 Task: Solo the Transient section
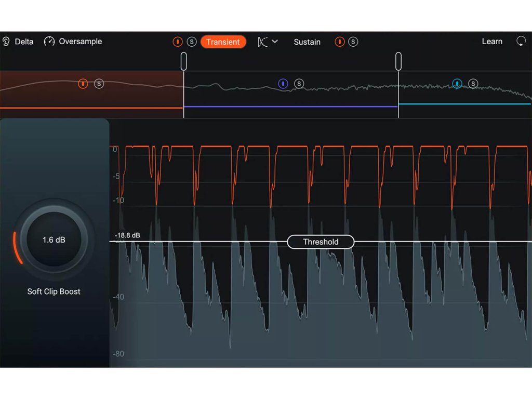[x=192, y=42]
